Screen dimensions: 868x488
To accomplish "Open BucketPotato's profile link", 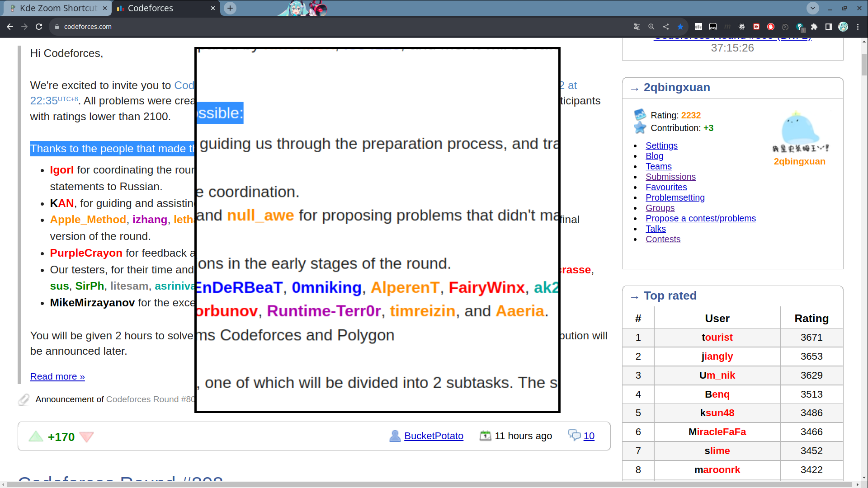I will pyautogui.click(x=434, y=436).
